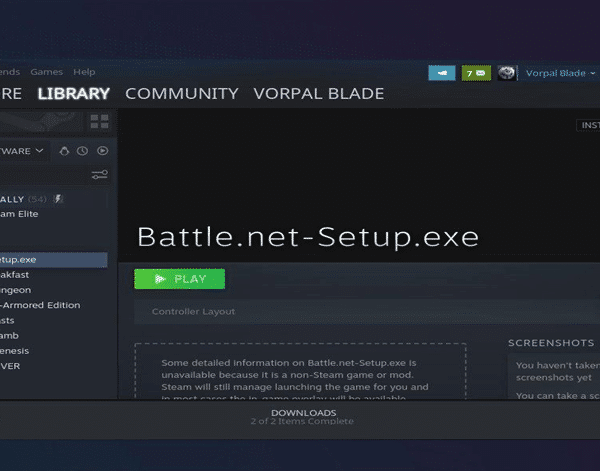Switch to the COMMUNITY tab
The width and height of the screenshot is (600, 471).
click(x=182, y=94)
